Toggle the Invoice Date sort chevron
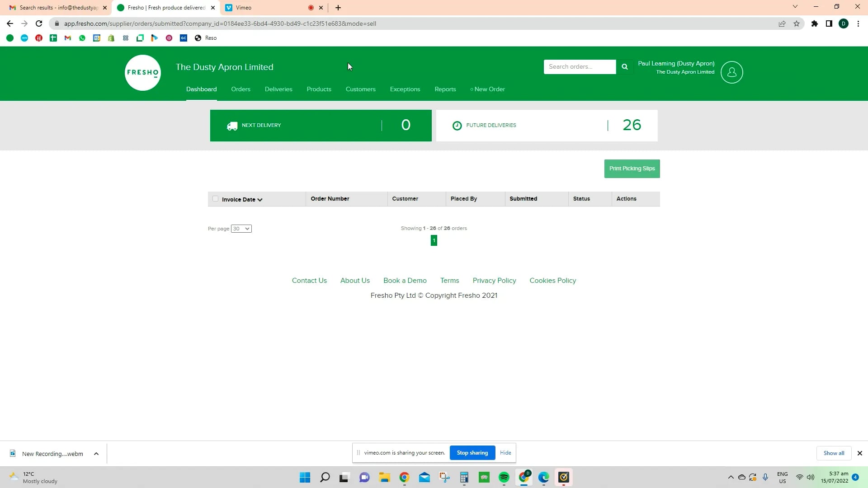The width and height of the screenshot is (868, 488). click(260, 199)
